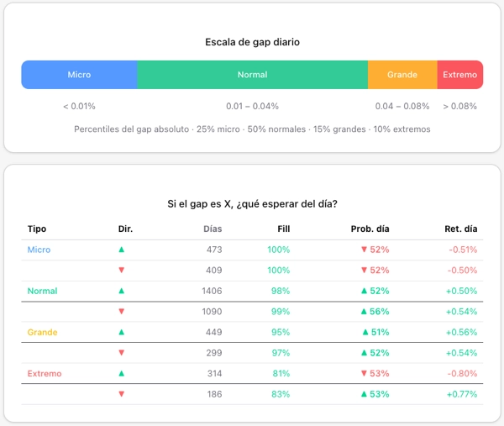Screen dimensions: 504x426
Task: Click the Prob. día column header
Action: [x=370, y=229]
